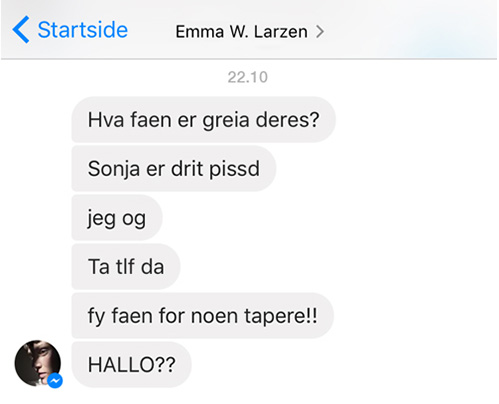Click the word 'pissd' in second message
Image resolution: width=499 pixels, height=404 pixels.
(x=234, y=170)
